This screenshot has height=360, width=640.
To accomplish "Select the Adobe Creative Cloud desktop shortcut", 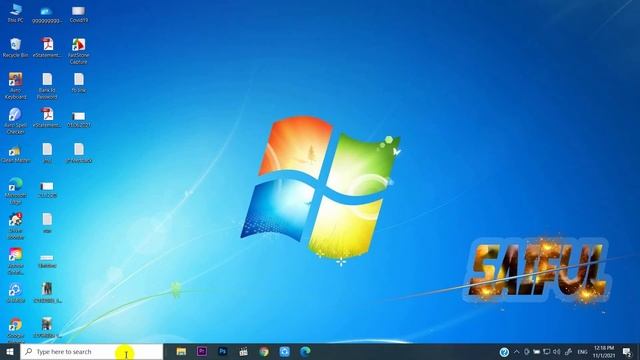I will pyautogui.click(x=16, y=261).
